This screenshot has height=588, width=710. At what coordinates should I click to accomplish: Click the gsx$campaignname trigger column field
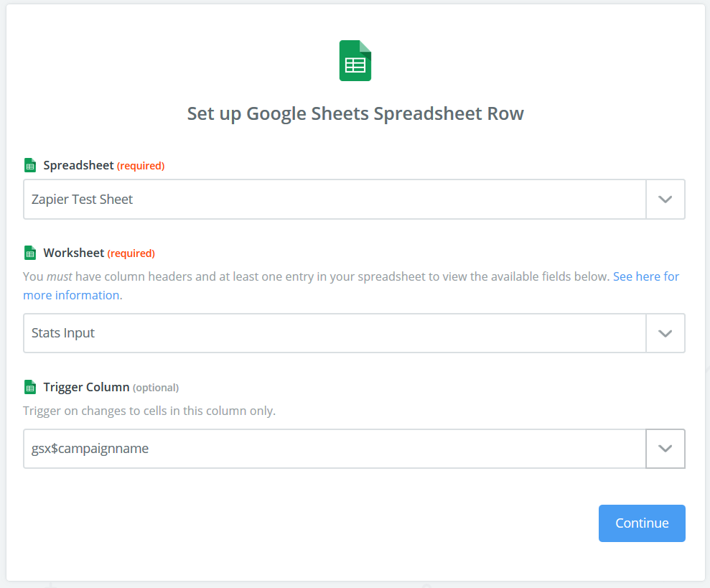(335, 449)
